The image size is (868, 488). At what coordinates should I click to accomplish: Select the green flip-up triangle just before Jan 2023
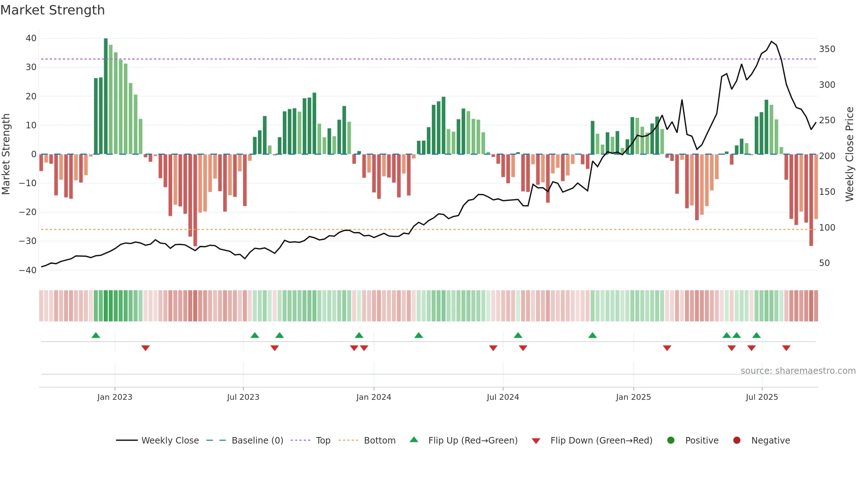[x=96, y=335]
